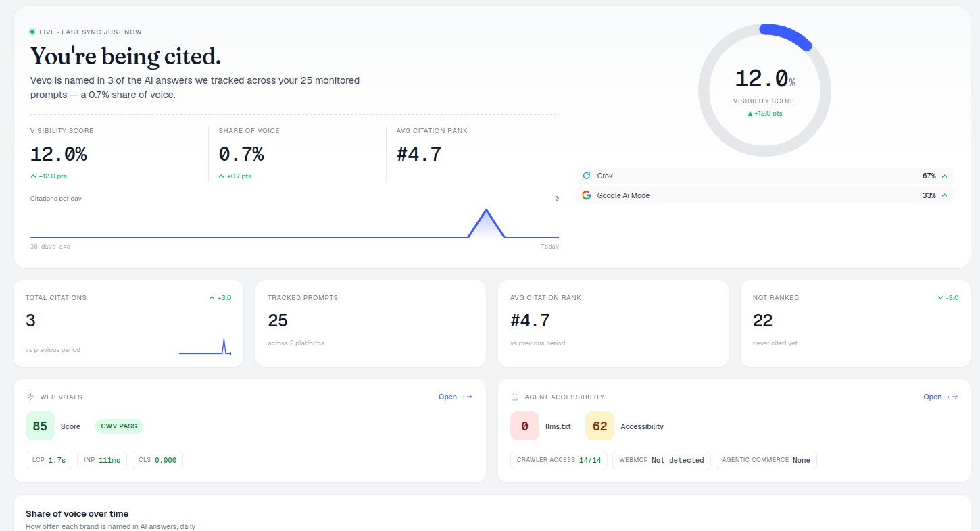
Task: Click the llms.txt score 0 badge
Action: point(525,426)
